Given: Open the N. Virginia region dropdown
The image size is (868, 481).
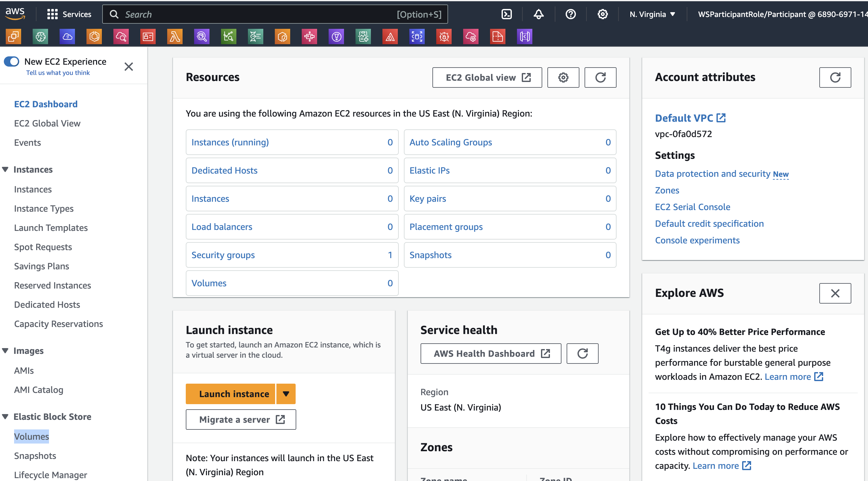Looking at the screenshot, I should [x=652, y=14].
